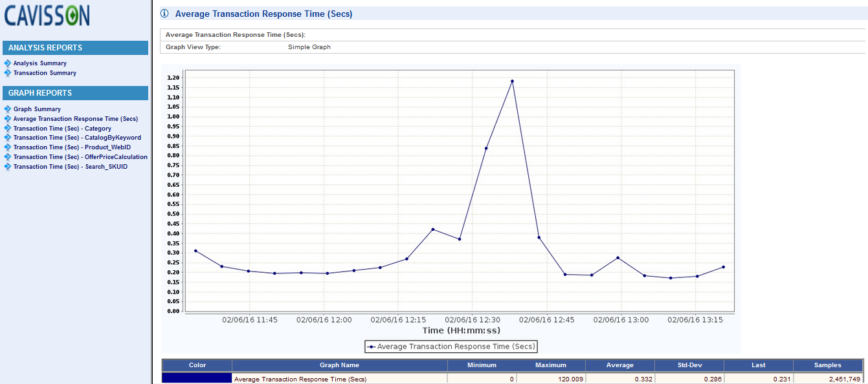Click the 02/06/16 13:15 axis label
The height and width of the screenshot is (384, 868).
coord(695,319)
